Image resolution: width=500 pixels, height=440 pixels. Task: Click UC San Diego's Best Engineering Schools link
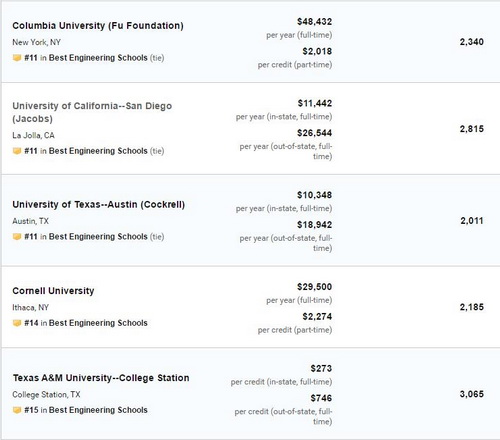(98, 151)
